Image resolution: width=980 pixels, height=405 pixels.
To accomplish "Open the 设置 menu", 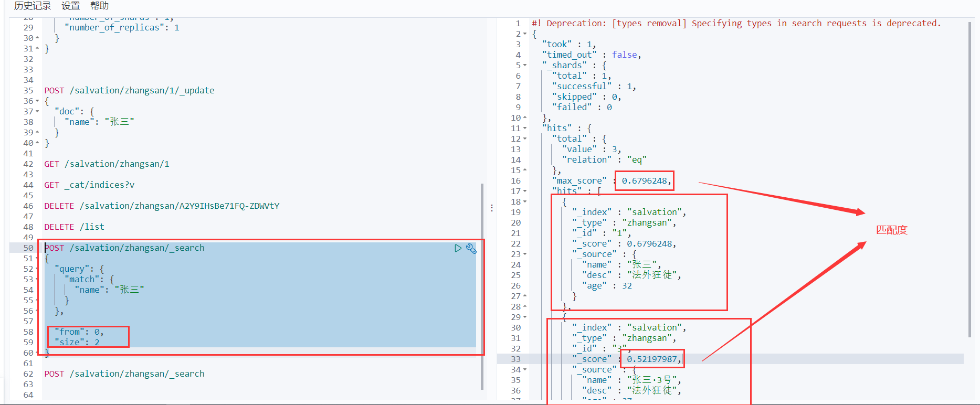I will 71,6.
